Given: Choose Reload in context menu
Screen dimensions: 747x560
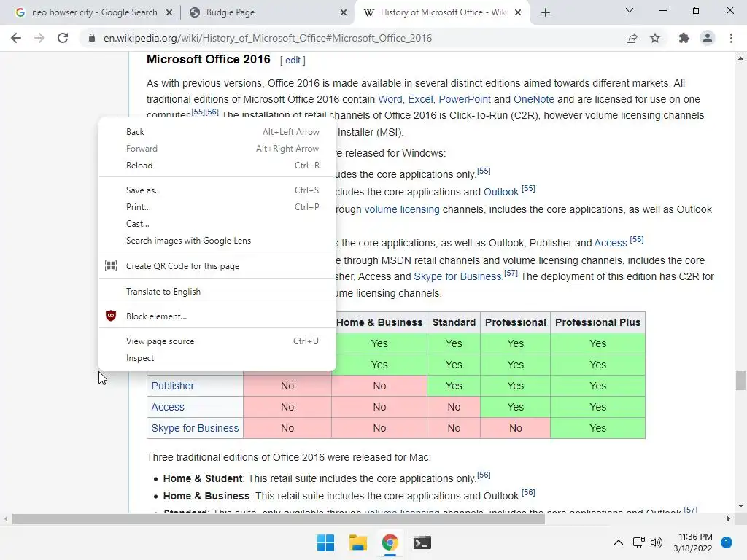Looking at the screenshot, I should pyautogui.click(x=217, y=166).
